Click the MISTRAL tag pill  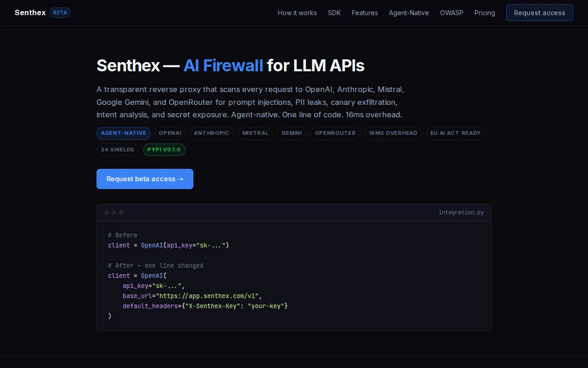pos(255,133)
